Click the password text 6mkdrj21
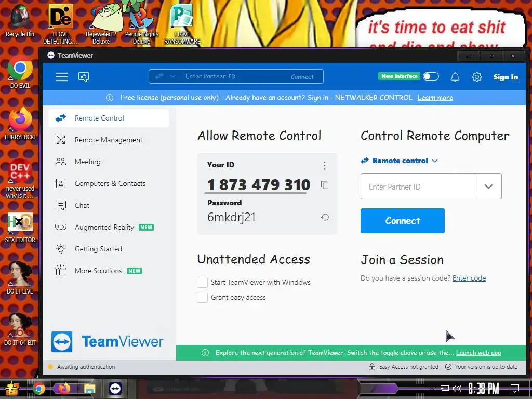 click(231, 217)
